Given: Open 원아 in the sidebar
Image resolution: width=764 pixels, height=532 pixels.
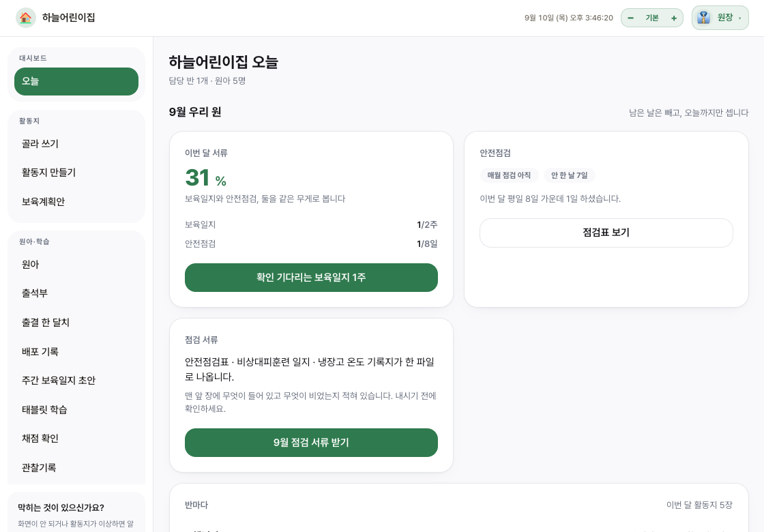Looking at the screenshot, I should click(x=76, y=265).
